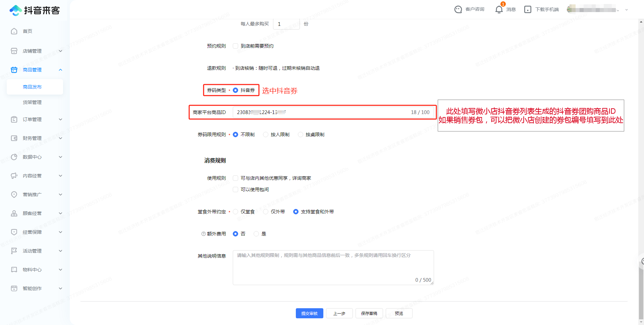Viewport: 644px width, 325px height.
Task: Click 下载手机端 link text
Action: coord(547,9)
